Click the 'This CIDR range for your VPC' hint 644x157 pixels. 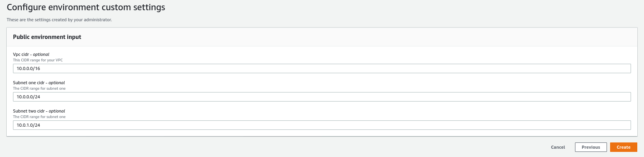(x=38, y=60)
